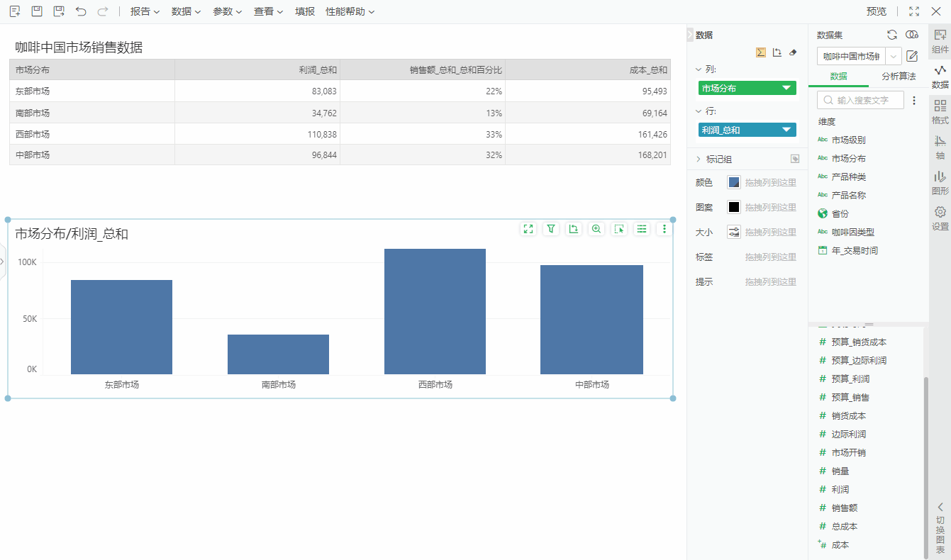
Task: Collapse the data binding panel arrow
Action: tap(691, 35)
